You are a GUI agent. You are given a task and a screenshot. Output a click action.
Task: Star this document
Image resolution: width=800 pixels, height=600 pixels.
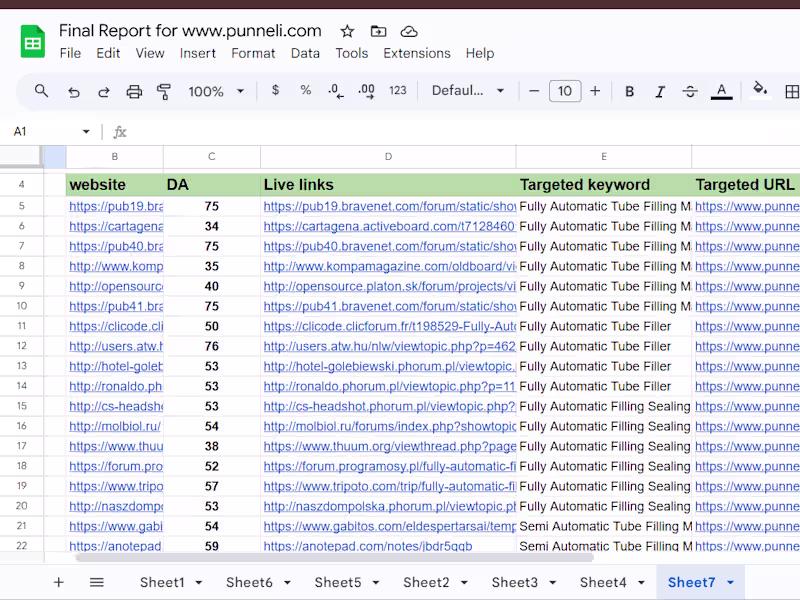(x=347, y=31)
